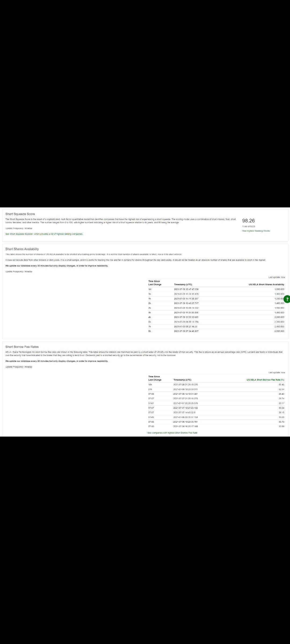
Task: Select the '29.40' borrow fee rate value
Action: (x=281, y=394)
